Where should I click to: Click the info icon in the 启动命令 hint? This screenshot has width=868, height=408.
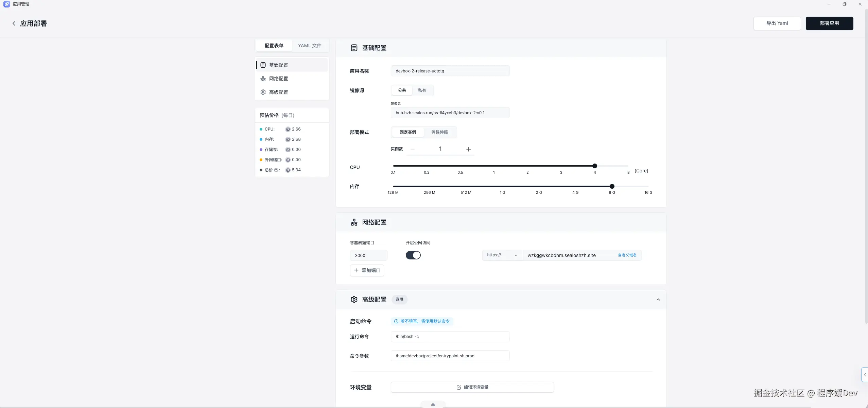[x=396, y=321]
